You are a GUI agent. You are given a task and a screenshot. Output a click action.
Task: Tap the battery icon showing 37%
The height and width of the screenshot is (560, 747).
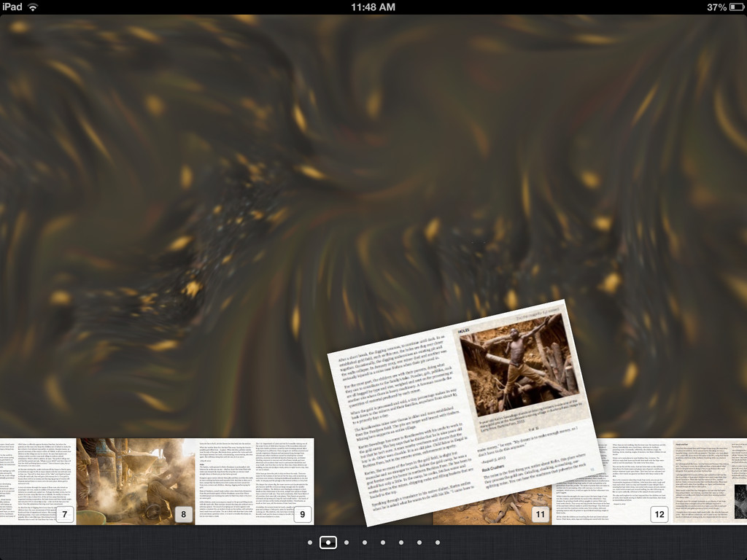[735, 7]
